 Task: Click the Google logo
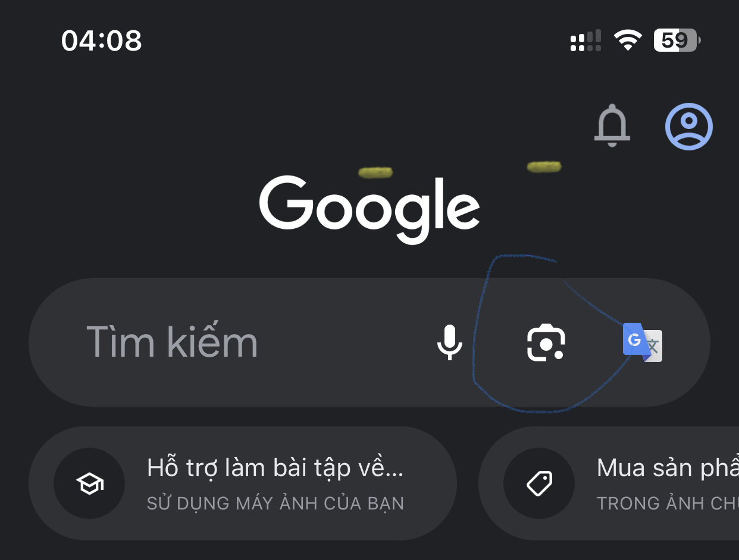pyautogui.click(x=369, y=209)
